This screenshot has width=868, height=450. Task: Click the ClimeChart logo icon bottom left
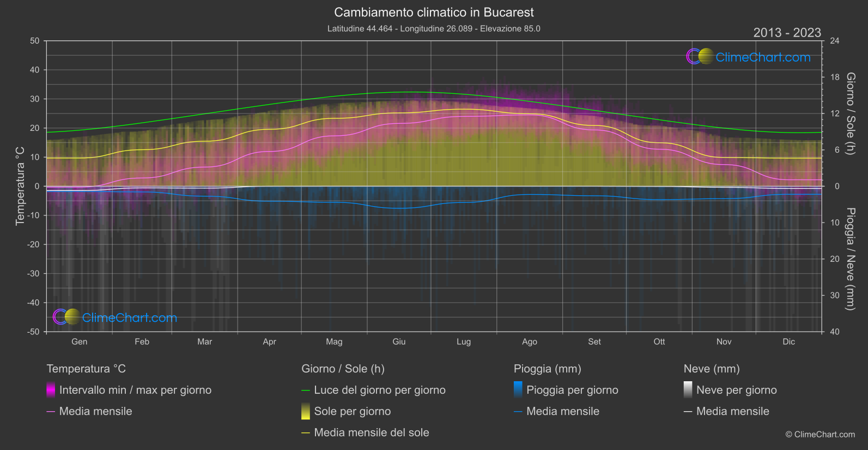point(67,317)
